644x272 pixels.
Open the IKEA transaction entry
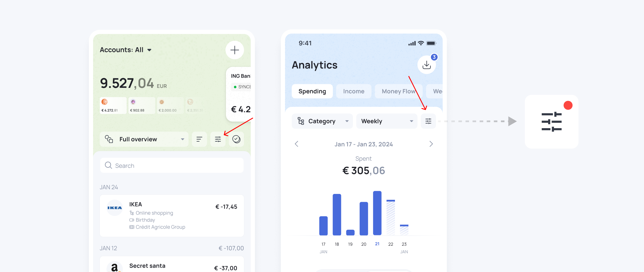click(172, 216)
